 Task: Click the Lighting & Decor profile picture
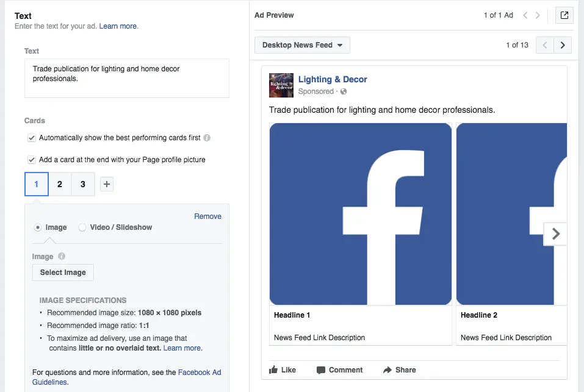coord(281,85)
